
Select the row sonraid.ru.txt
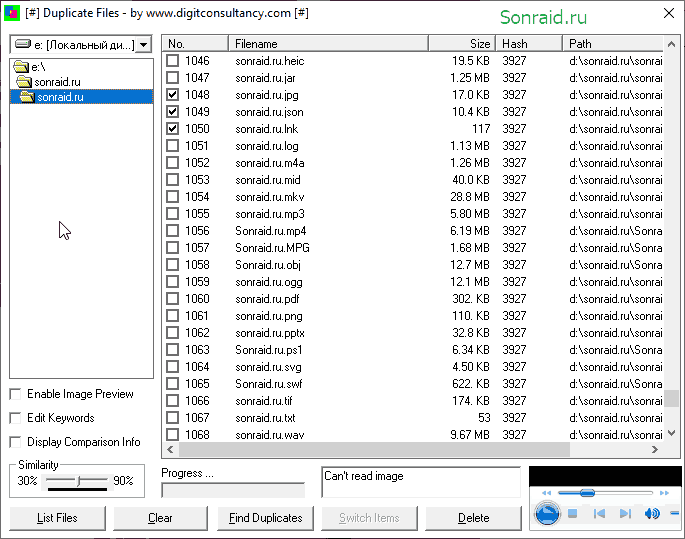point(413,418)
